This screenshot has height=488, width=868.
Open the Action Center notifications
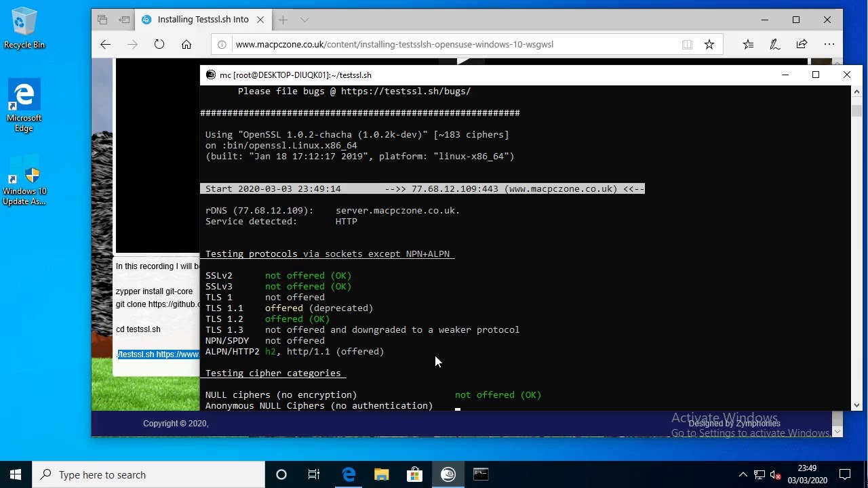845,474
